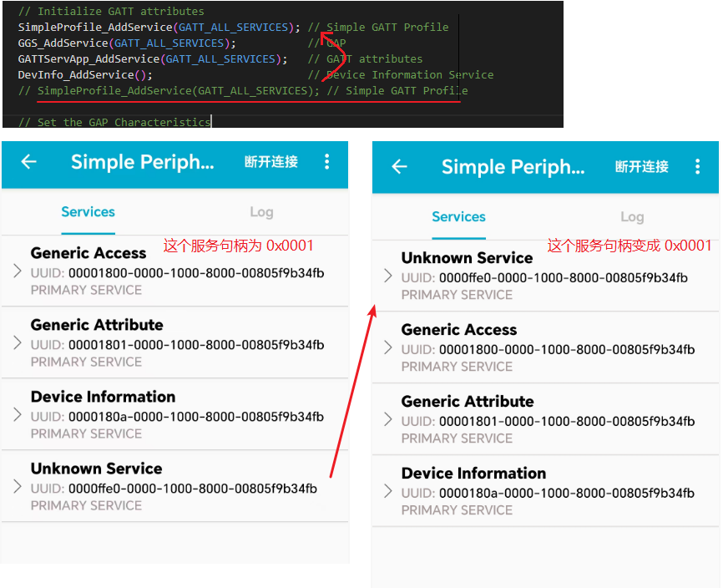Expand Device Information chevron on right screen
Image resolution: width=723 pixels, height=588 pixels.
388,491
